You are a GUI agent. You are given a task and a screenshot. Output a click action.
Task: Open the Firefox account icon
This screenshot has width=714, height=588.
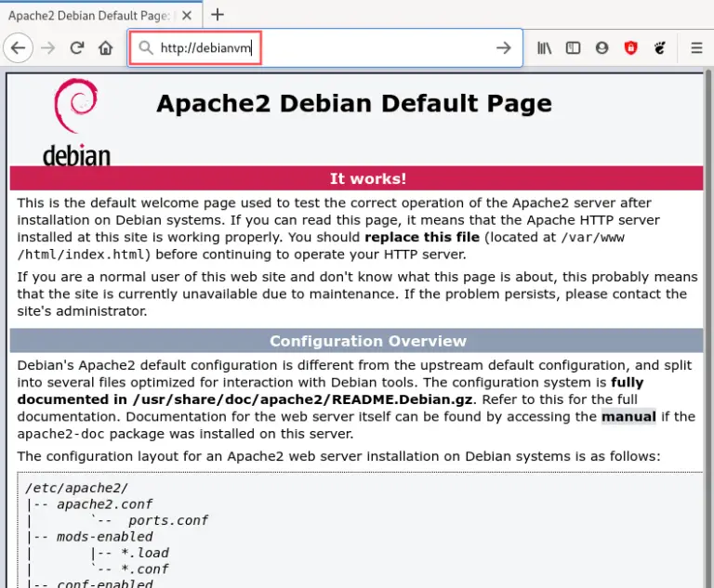tap(602, 48)
